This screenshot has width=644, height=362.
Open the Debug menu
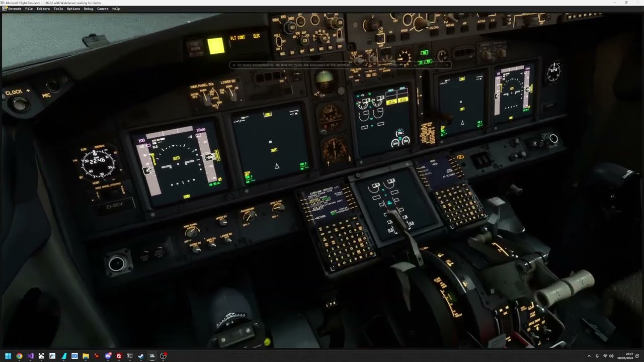pos(89,9)
